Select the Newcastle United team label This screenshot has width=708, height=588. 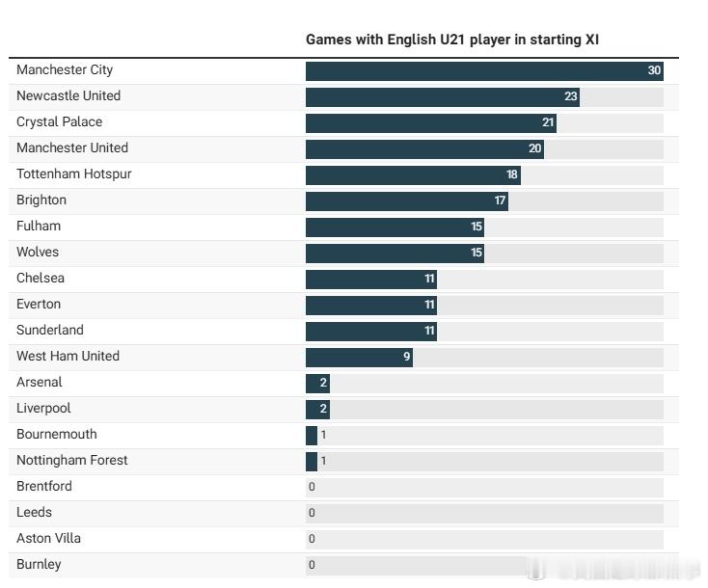pyautogui.click(x=68, y=95)
